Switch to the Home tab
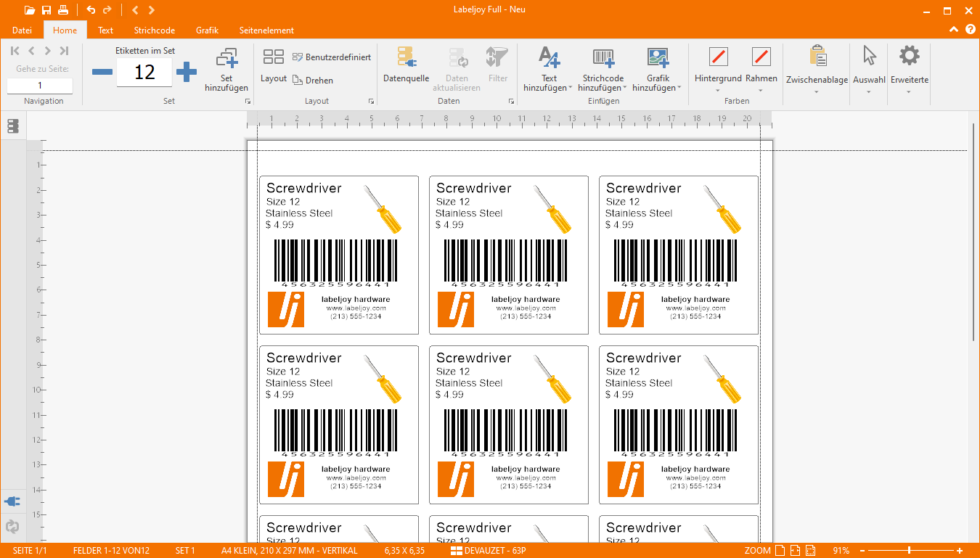This screenshot has height=558, width=980. click(x=65, y=30)
